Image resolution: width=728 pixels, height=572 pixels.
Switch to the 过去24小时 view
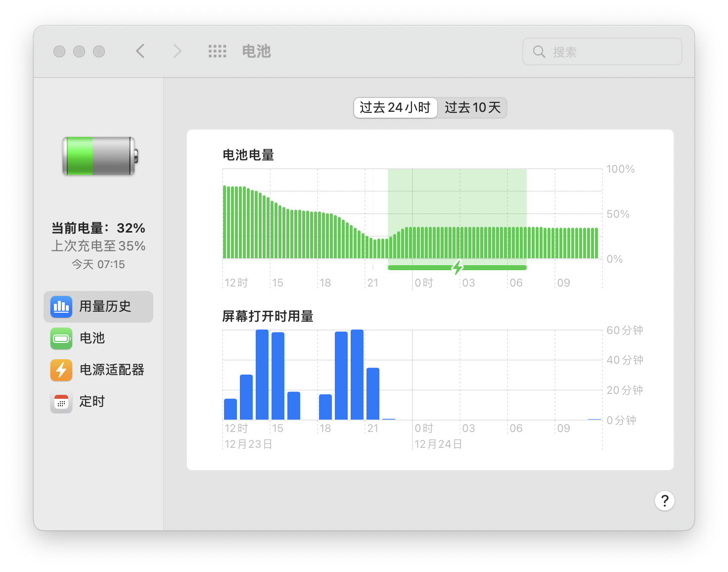click(395, 108)
